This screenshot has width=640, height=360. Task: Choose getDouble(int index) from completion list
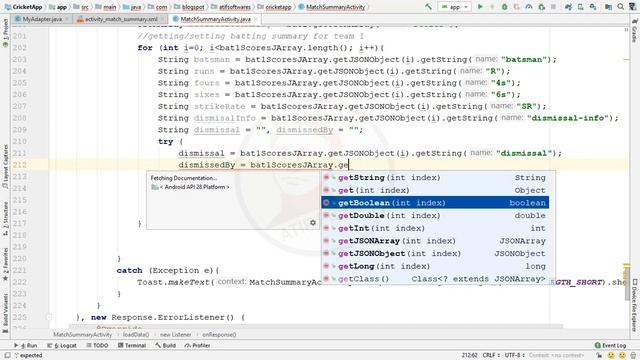435,216
